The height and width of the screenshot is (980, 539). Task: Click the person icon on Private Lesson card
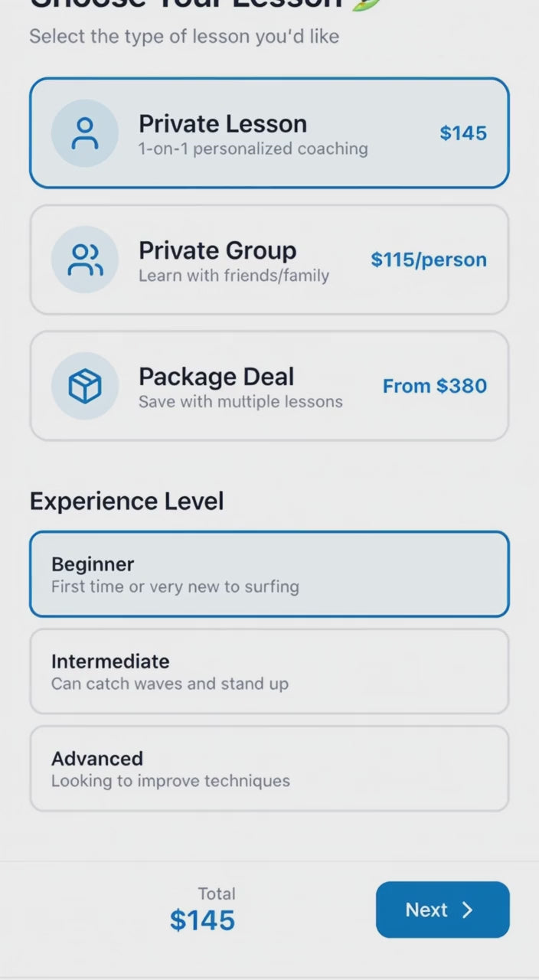pos(85,132)
